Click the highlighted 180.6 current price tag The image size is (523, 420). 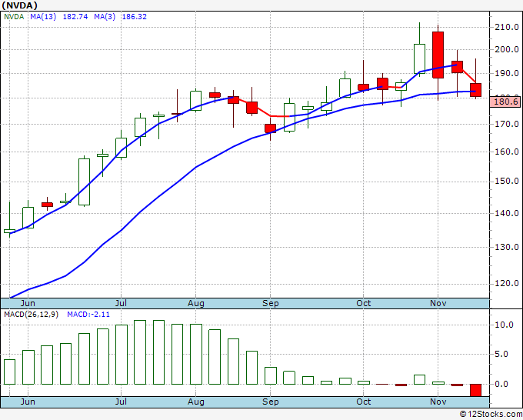point(505,102)
